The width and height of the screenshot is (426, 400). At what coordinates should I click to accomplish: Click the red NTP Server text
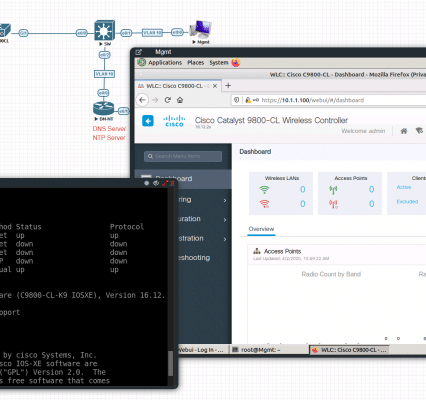click(x=109, y=138)
